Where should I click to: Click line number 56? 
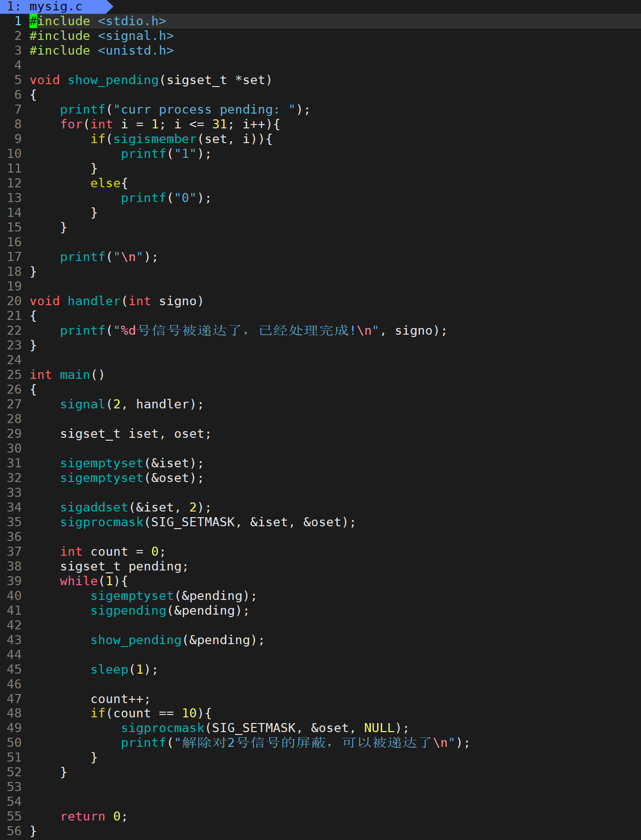14,831
